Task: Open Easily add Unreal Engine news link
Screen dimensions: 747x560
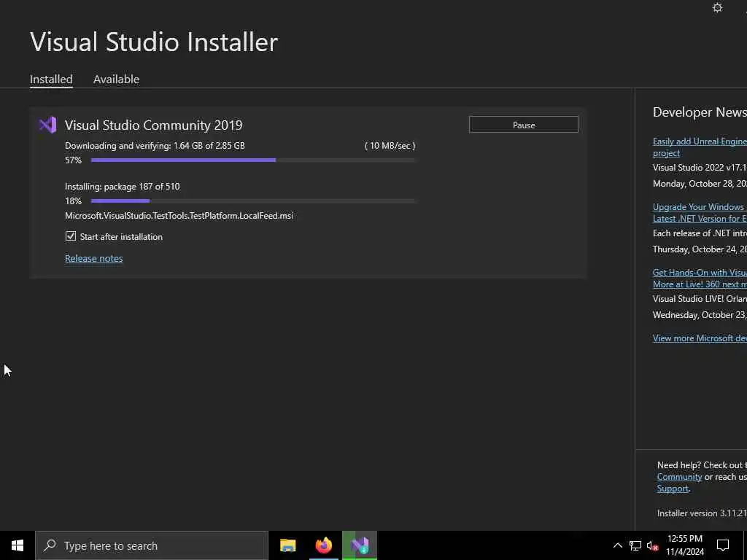Action: coord(700,147)
